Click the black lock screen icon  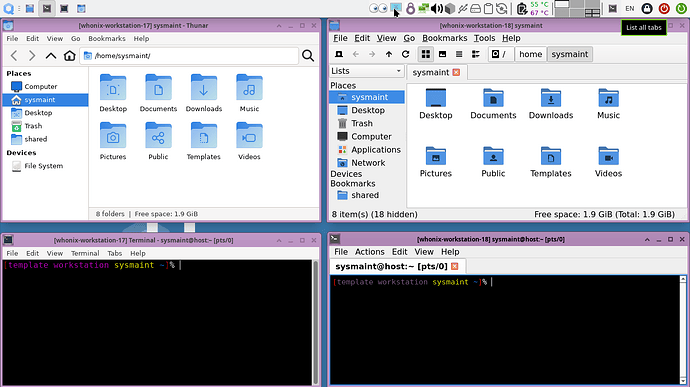point(647,8)
